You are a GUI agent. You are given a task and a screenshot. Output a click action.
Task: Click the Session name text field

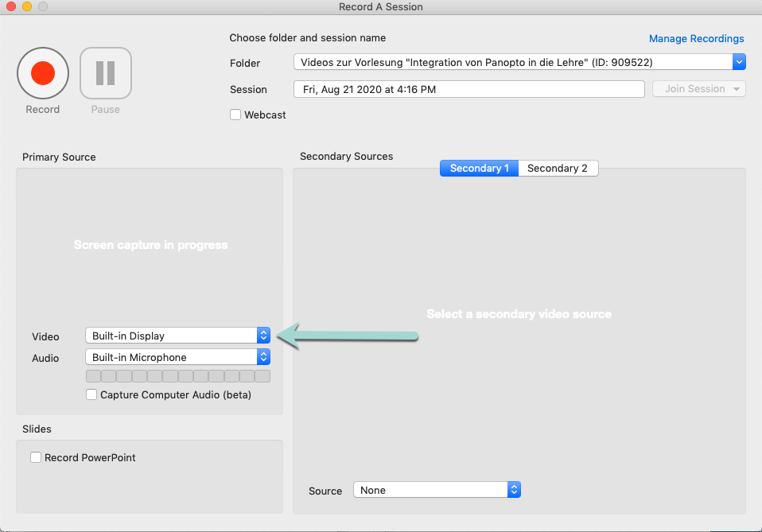pos(468,89)
